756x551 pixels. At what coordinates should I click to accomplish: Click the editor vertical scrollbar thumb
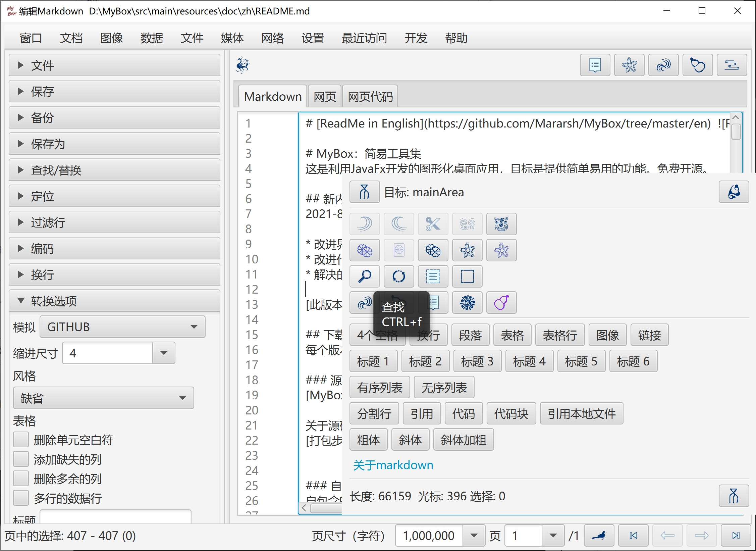(736, 132)
